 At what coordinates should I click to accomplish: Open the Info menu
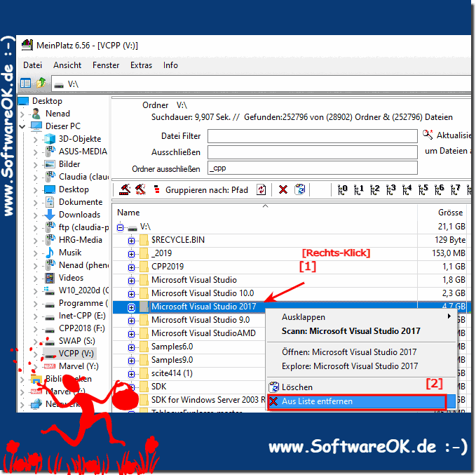point(170,65)
